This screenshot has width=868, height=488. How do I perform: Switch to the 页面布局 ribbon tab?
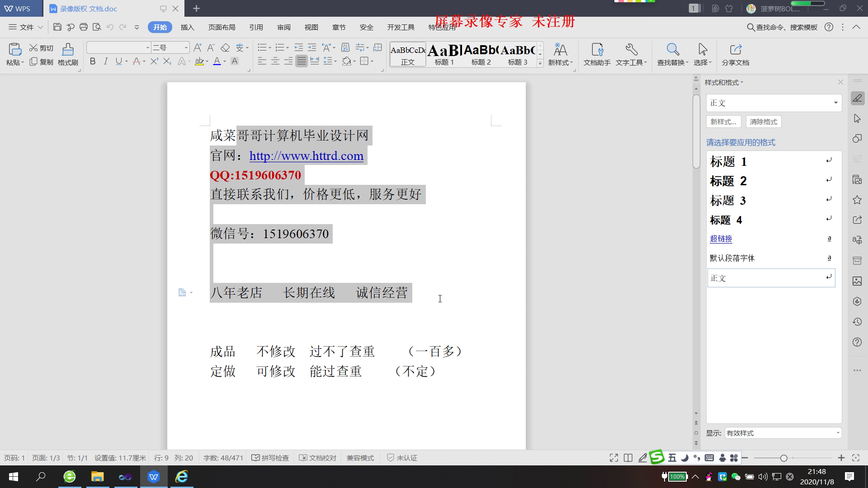click(222, 27)
